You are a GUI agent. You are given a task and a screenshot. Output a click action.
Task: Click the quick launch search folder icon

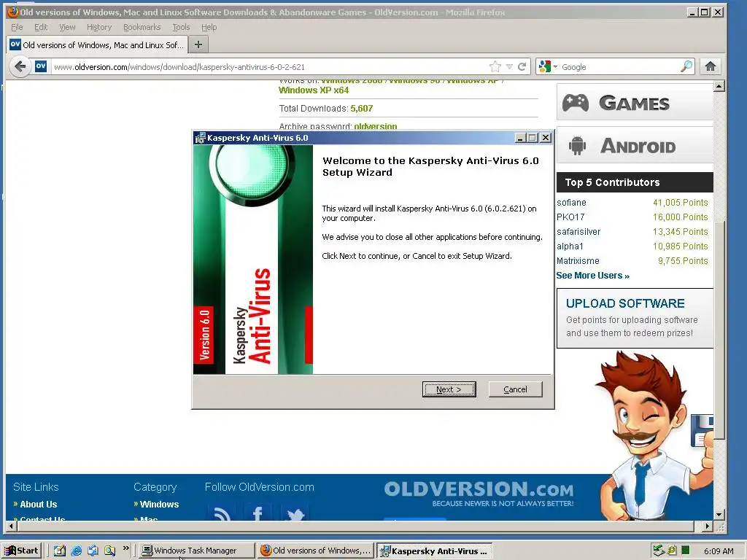109,551
